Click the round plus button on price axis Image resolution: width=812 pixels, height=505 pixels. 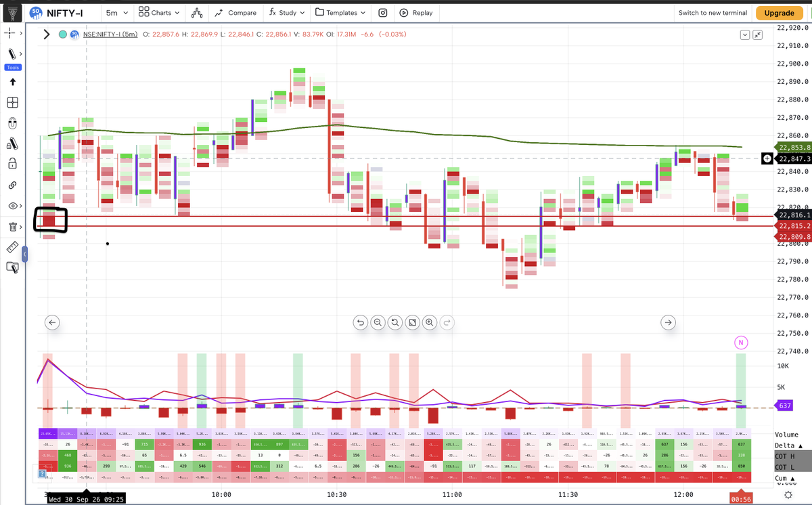[x=767, y=158]
